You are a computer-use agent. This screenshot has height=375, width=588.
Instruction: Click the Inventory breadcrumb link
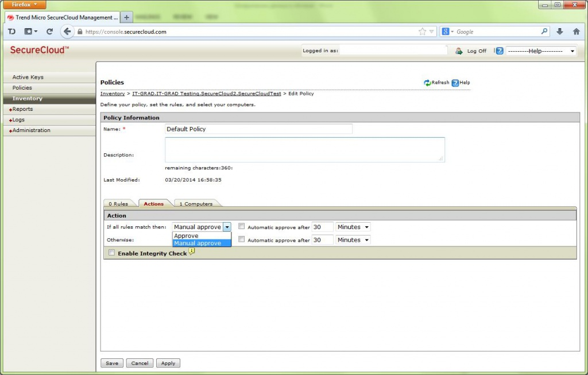point(113,93)
